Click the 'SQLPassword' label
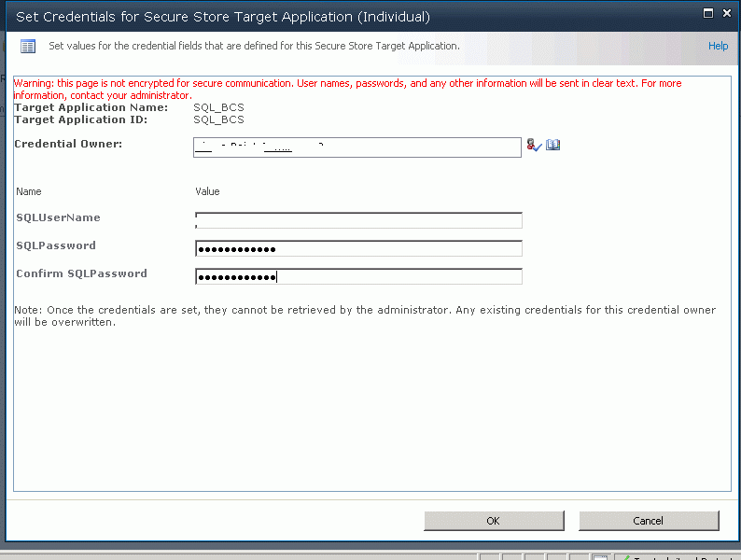The image size is (741, 560). coord(56,245)
